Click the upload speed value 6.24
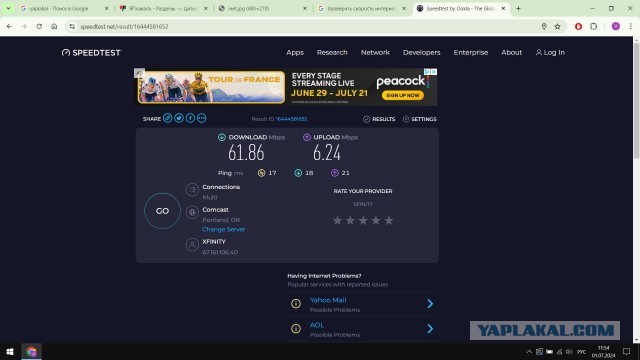Viewport: 640px width, 360px height. (327, 153)
